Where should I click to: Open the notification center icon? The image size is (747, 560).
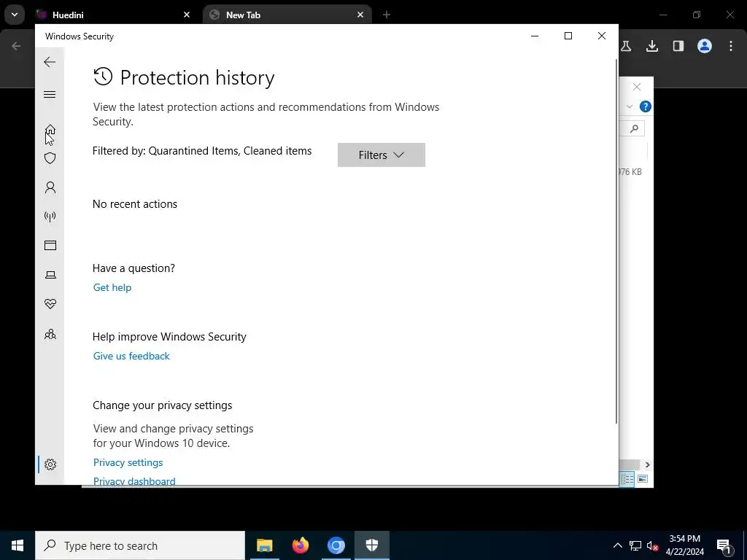pos(724,545)
